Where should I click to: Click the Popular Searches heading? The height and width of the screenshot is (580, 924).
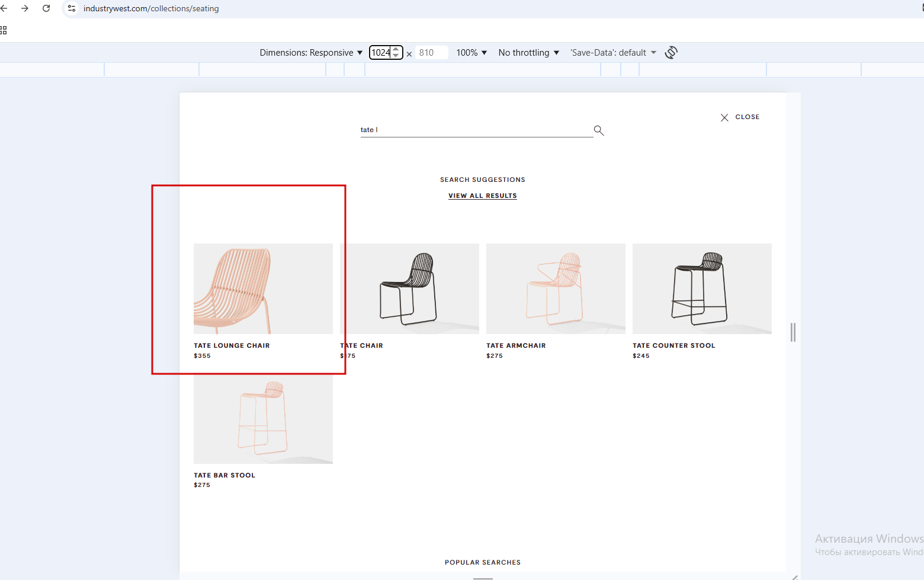483,562
